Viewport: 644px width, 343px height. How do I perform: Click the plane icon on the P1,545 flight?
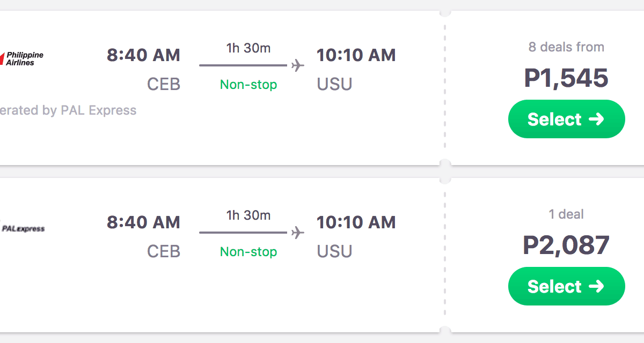click(x=297, y=65)
